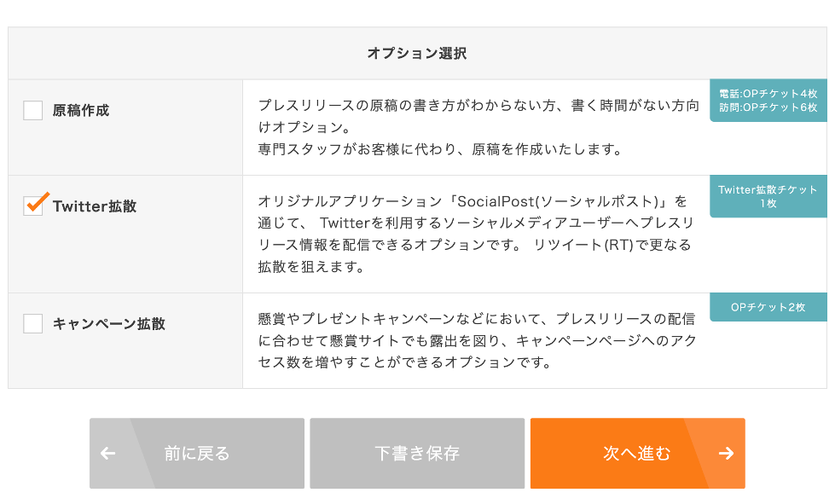Click the 原稿作成 option label
835x504 pixels.
pyautogui.click(x=81, y=111)
